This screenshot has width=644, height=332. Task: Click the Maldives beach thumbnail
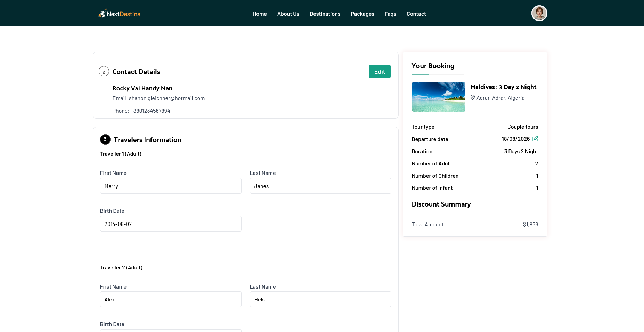[x=438, y=97]
